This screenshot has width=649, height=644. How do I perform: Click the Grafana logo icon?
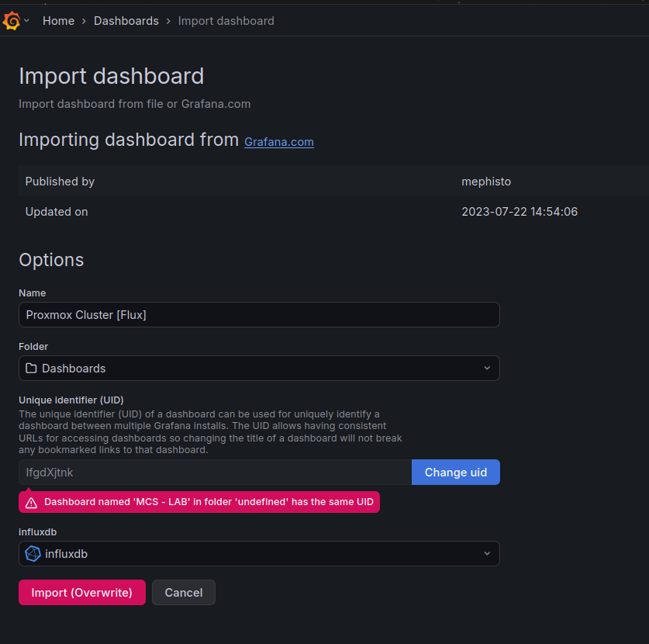[x=12, y=21]
